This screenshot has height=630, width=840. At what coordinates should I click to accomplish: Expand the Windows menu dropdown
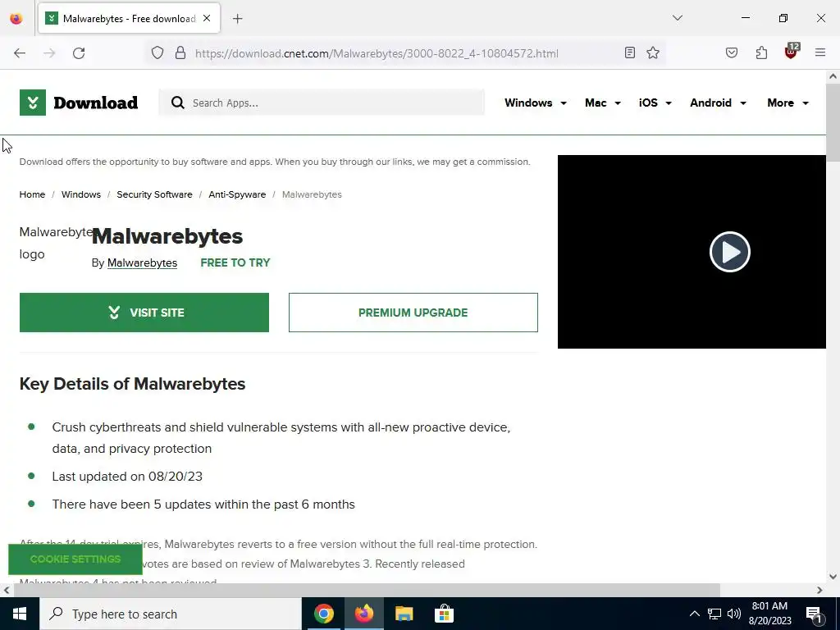(x=535, y=103)
